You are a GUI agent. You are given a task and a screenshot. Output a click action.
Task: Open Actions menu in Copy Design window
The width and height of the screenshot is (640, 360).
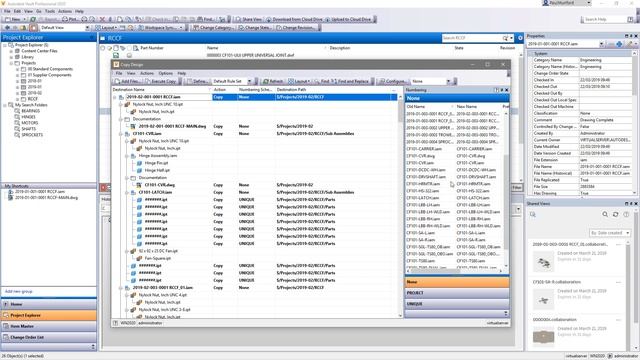147,73
